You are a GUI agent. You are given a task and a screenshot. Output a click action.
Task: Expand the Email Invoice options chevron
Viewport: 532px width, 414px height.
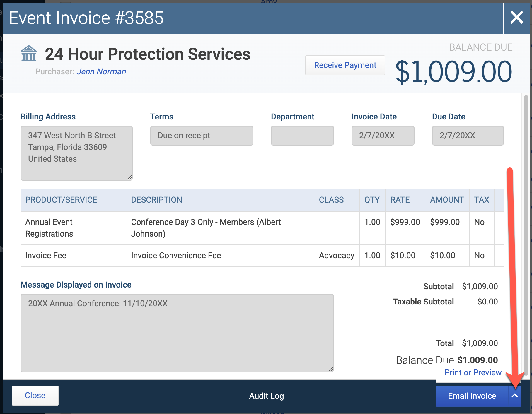point(515,396)
